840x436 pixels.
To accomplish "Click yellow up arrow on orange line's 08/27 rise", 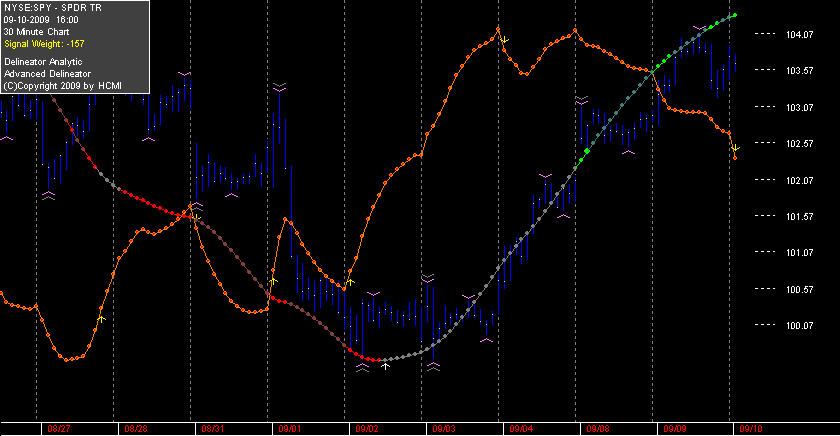I will (101, 319).
